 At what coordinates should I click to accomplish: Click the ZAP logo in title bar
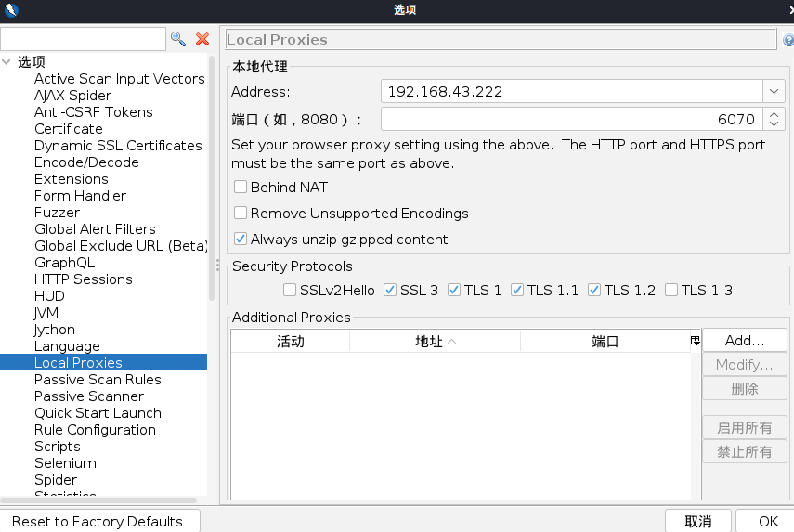click(10, 9)
